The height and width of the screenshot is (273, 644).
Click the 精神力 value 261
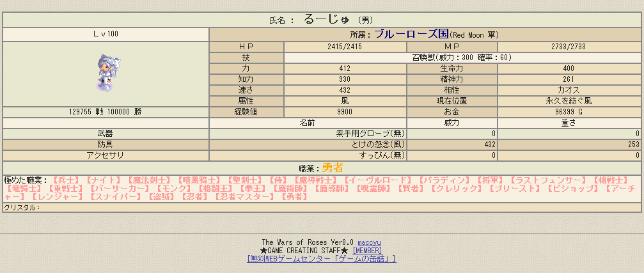click(x=569, y=79)
